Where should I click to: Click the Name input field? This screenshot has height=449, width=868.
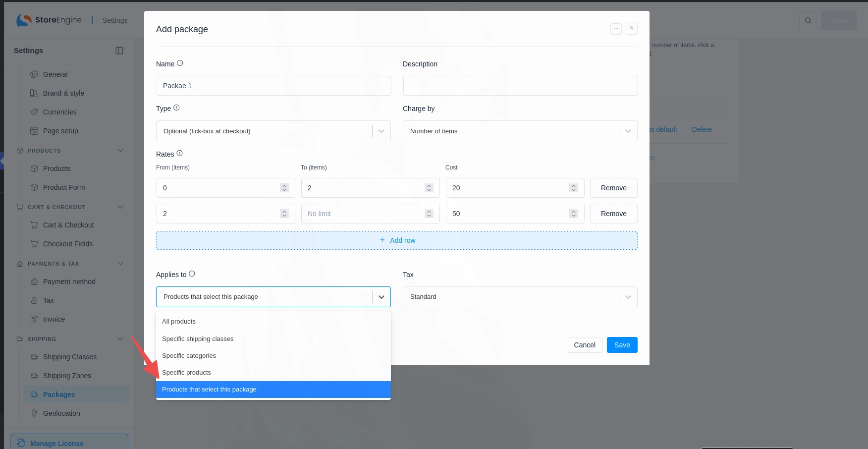[x=274, y=86]
